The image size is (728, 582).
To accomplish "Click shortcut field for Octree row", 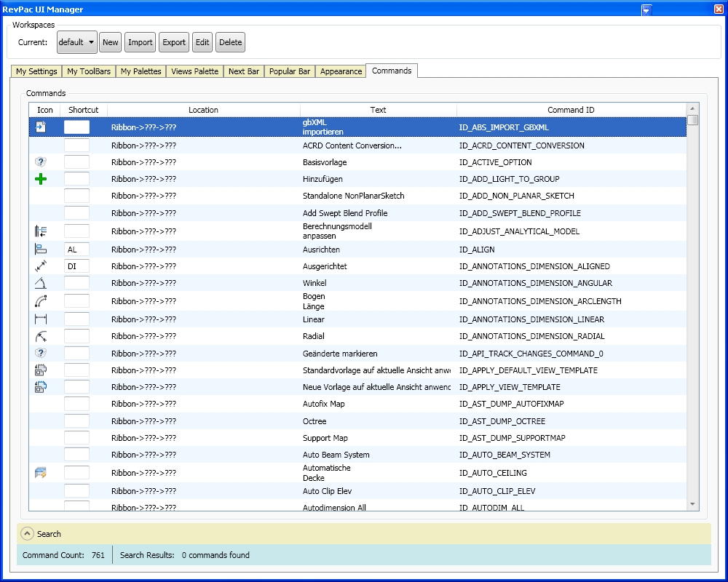I will 76,421.
